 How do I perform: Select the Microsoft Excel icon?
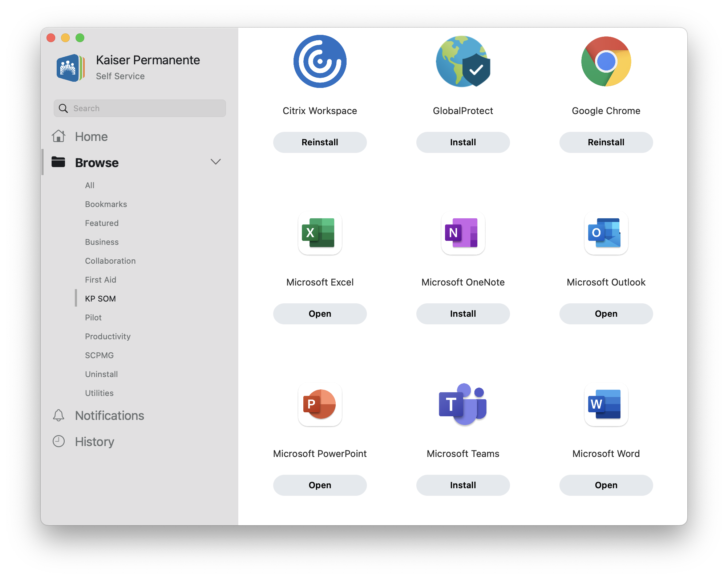click(x=320, y=233)
